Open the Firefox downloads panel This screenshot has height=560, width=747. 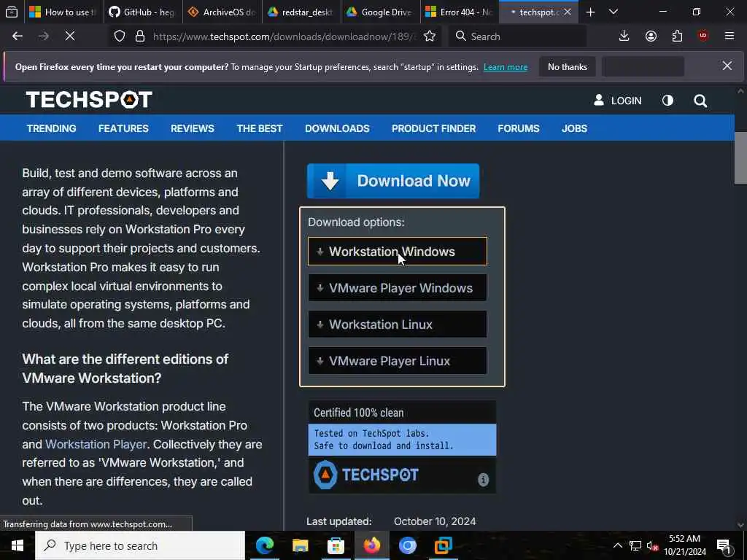click(624, 36)
